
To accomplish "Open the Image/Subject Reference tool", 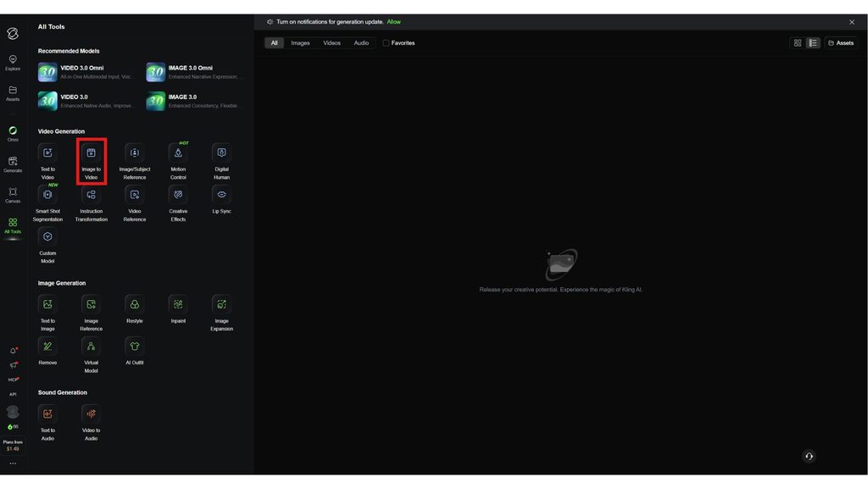I will coord(135,162).
